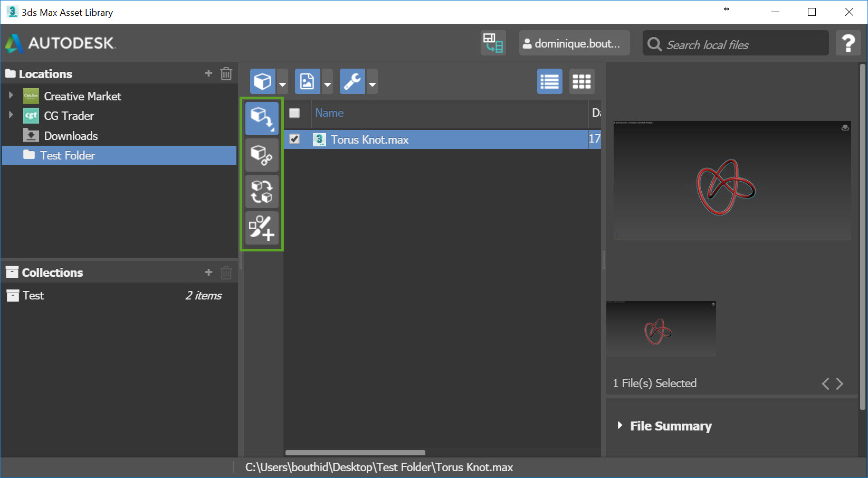868x478 pixels.
Task: Click the Add to collection icon
Action: (262, 228)
